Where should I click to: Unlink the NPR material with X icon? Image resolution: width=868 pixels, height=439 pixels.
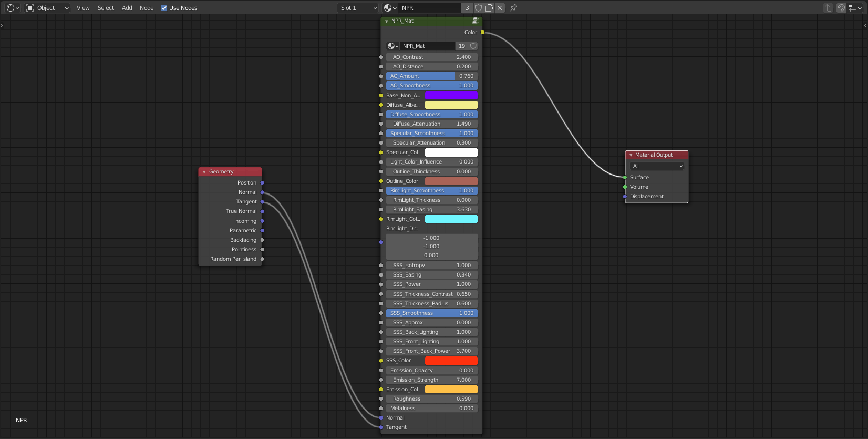[500, 8]
